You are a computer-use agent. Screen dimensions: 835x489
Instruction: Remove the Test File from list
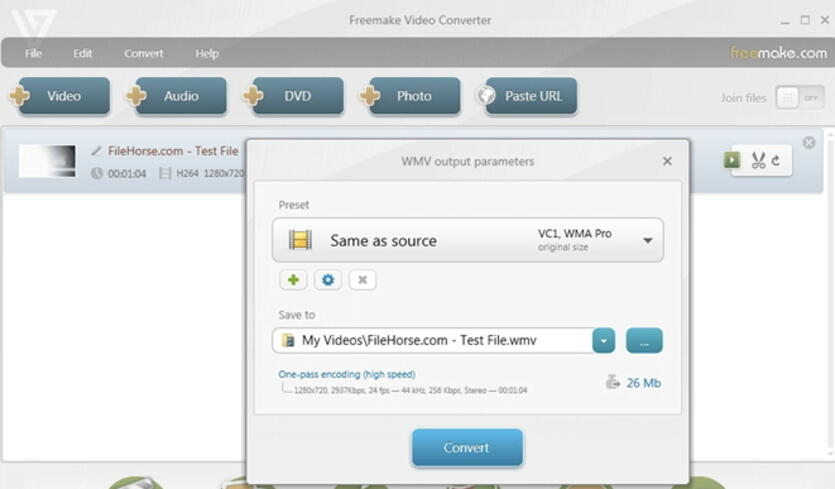coord(808,142)
